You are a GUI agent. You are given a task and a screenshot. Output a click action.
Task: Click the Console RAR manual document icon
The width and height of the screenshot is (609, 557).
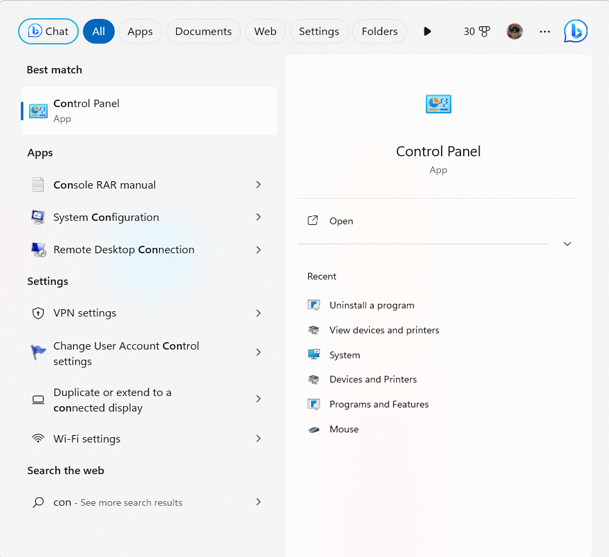tap(38, 185)
